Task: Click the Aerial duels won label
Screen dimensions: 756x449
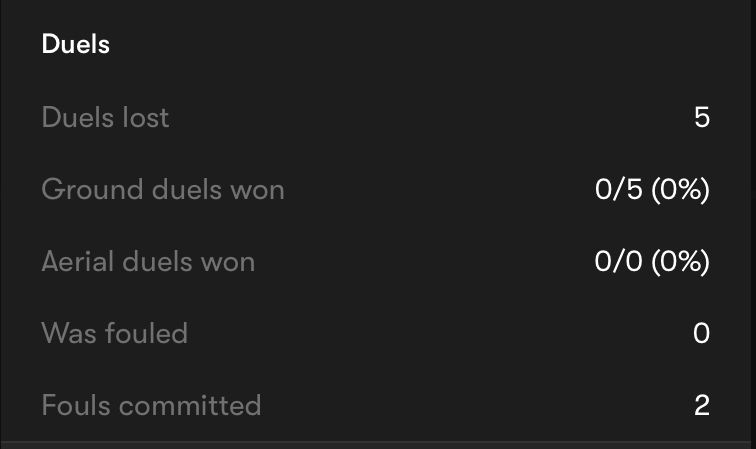Action: pos(148,261)
